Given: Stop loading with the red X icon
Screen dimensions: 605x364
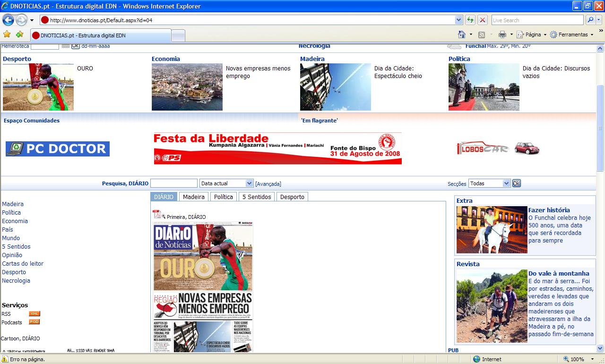Looking at the screenshot, I should coord(483,20).
